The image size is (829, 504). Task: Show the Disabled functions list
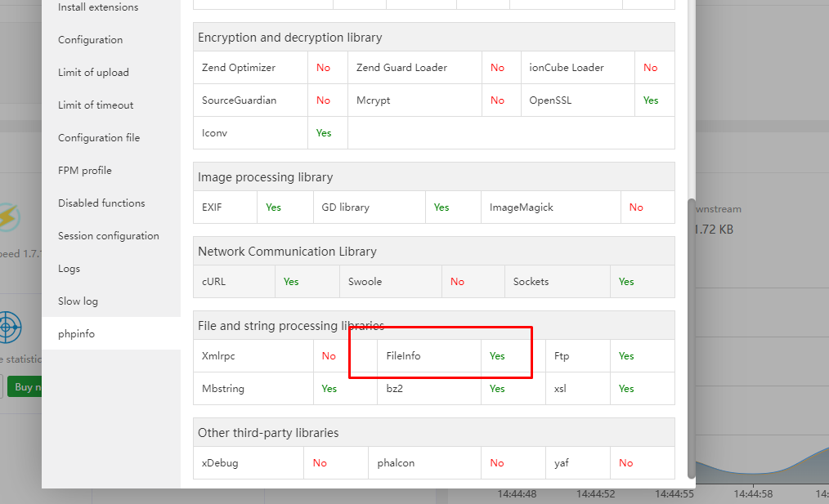coord(101,203)
